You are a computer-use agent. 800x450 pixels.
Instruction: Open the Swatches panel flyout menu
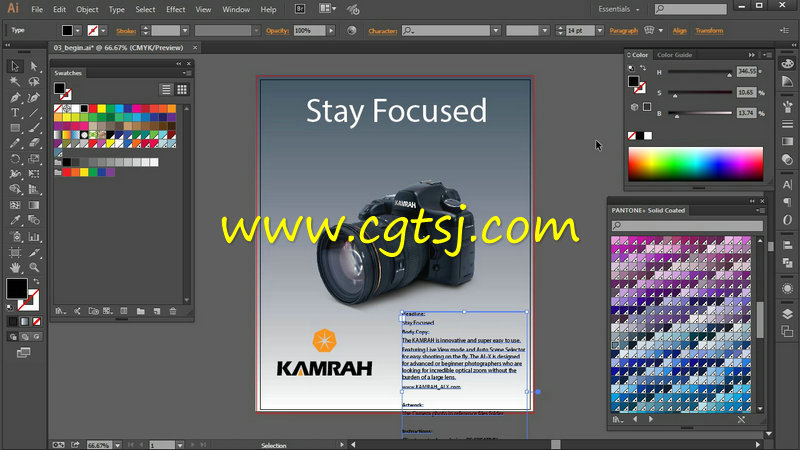click(x=187, y=73)
